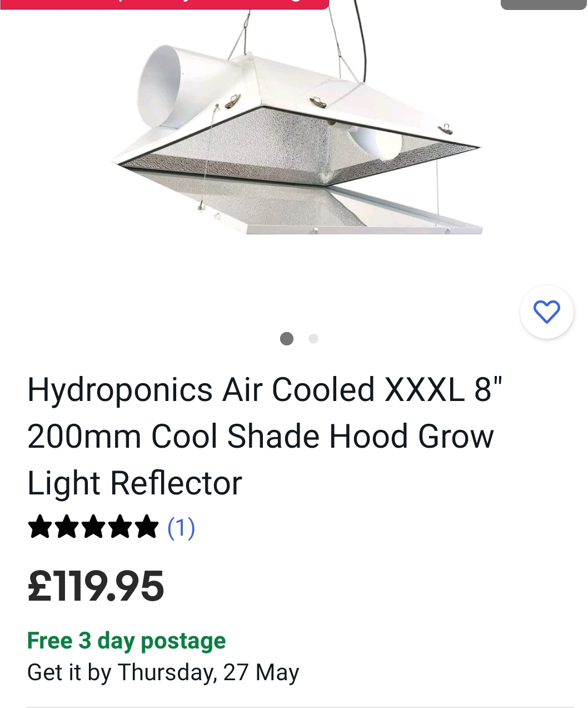Tap the red banner at top

pos(165,4)
